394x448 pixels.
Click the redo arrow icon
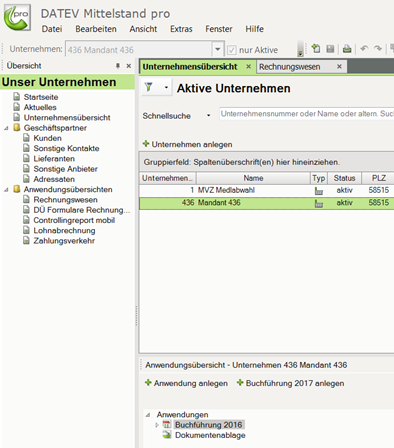point(378,49)
